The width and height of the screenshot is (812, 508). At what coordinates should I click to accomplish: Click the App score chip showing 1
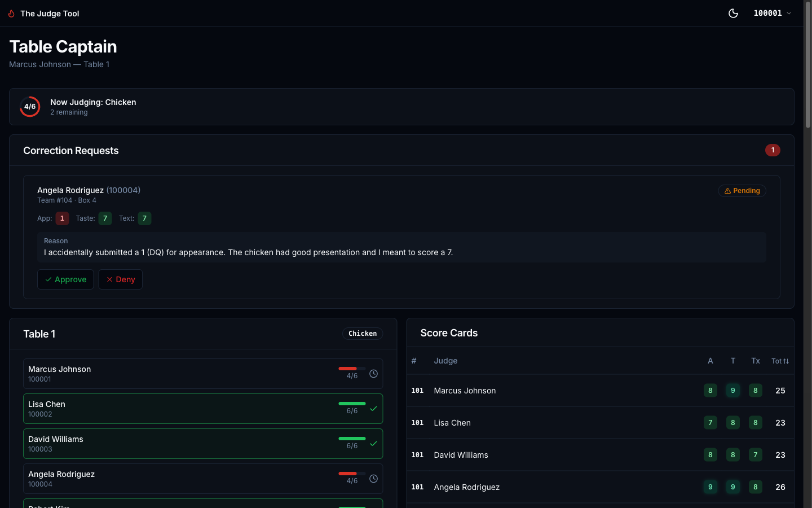62,218
